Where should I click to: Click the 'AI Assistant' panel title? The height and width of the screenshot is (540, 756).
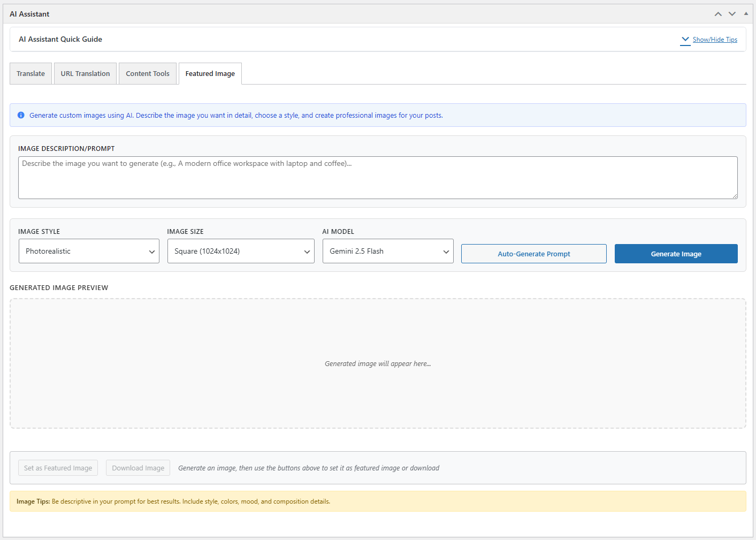click(29, 14)
